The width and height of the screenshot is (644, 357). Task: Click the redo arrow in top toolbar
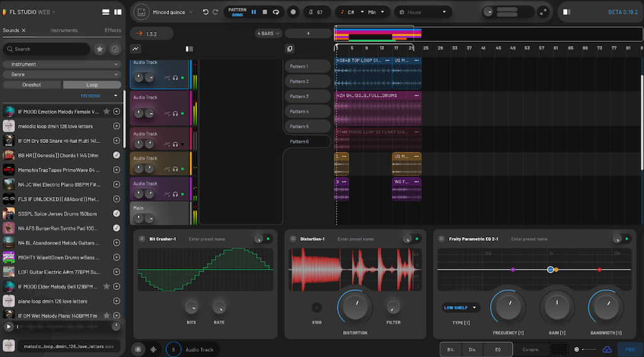(216, 12)
